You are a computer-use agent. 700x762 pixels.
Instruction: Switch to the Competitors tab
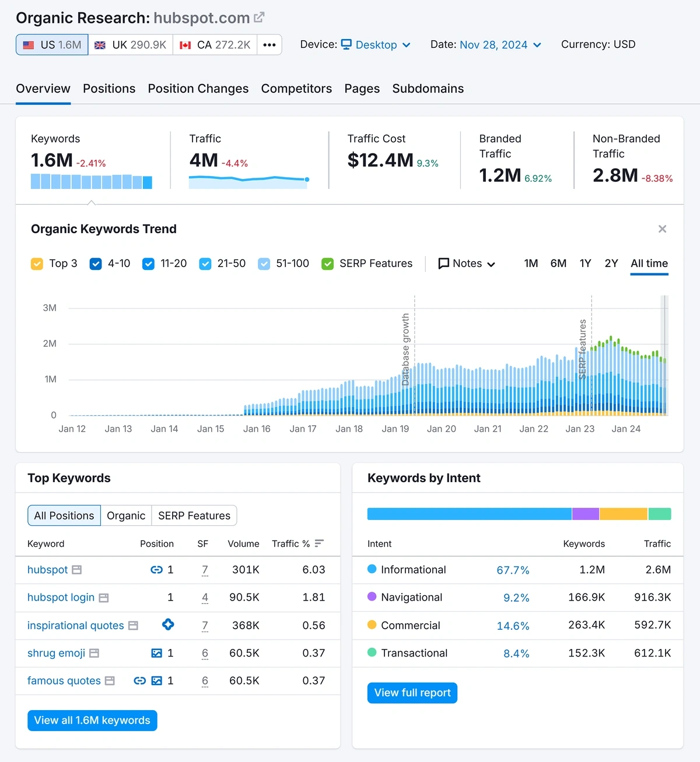click(296, 89)
